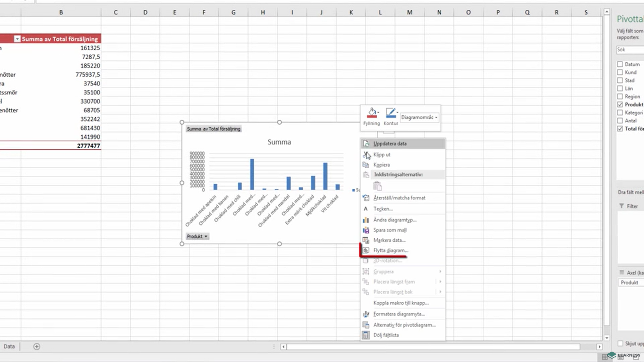
Task: Click the Produkt field in Axel area
Action: pyautogui.click(x=631, y=283)
